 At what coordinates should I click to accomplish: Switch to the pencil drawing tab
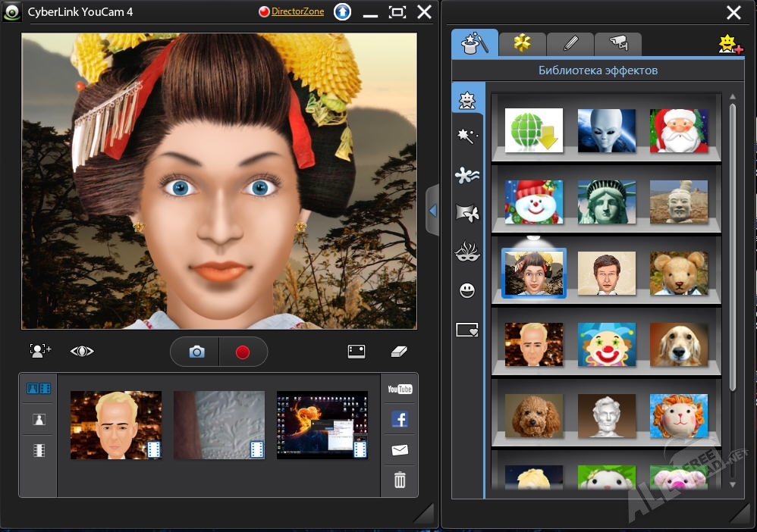570,44
